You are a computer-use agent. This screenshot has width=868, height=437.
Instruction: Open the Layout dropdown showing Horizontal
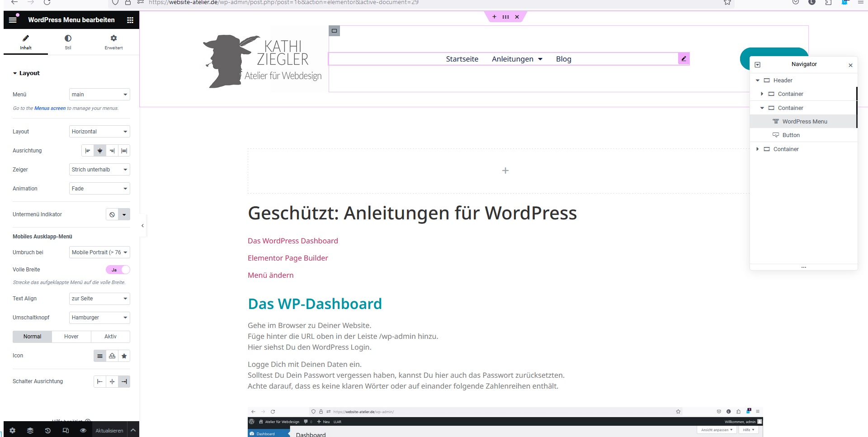[x=99, y=132]
